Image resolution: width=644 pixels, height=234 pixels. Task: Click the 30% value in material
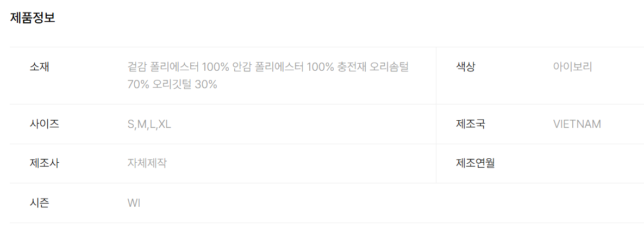tap(205, 85)
